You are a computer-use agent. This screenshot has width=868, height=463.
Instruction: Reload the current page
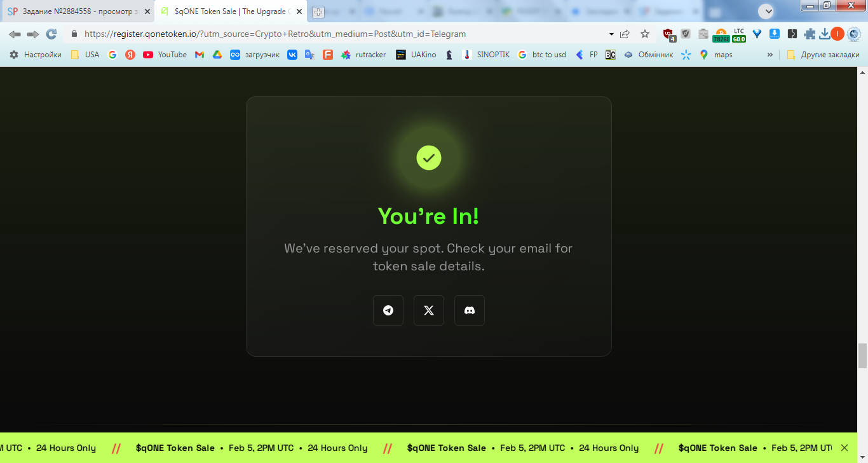point(51,34)
